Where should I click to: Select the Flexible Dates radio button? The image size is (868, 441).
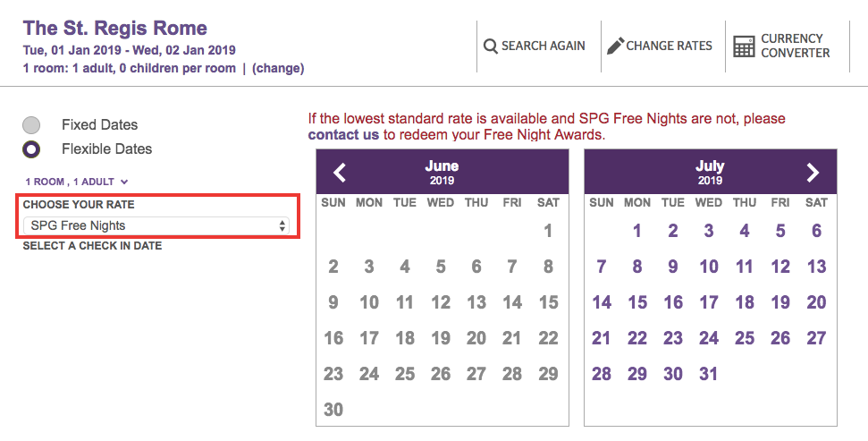pos(31,149)
